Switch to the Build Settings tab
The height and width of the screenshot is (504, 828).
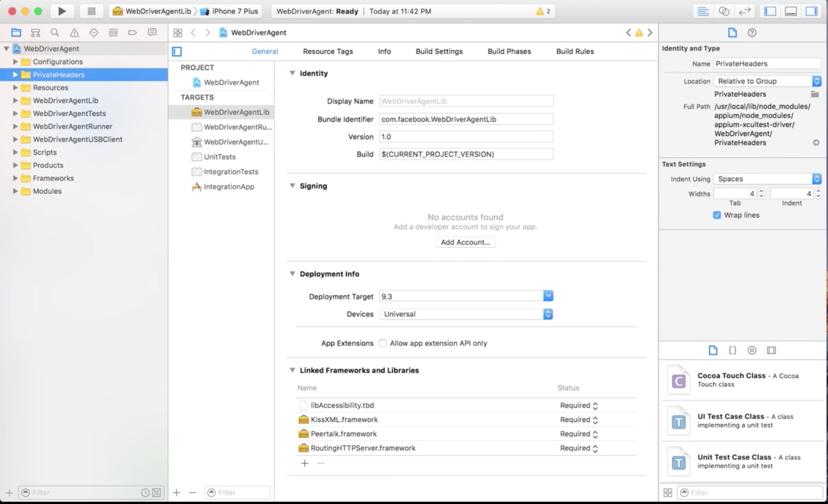[x=439, y=51]
